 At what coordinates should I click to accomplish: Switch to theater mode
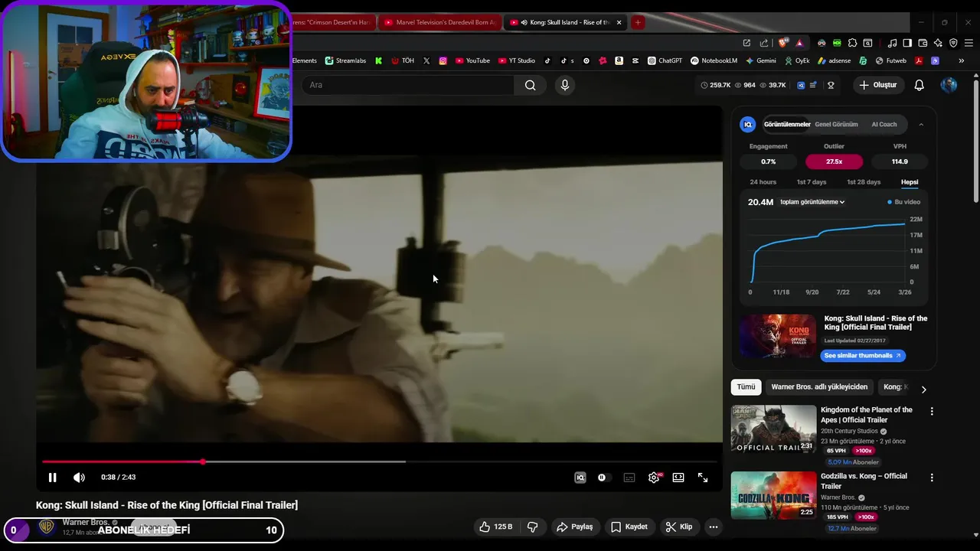pos(678,478)
